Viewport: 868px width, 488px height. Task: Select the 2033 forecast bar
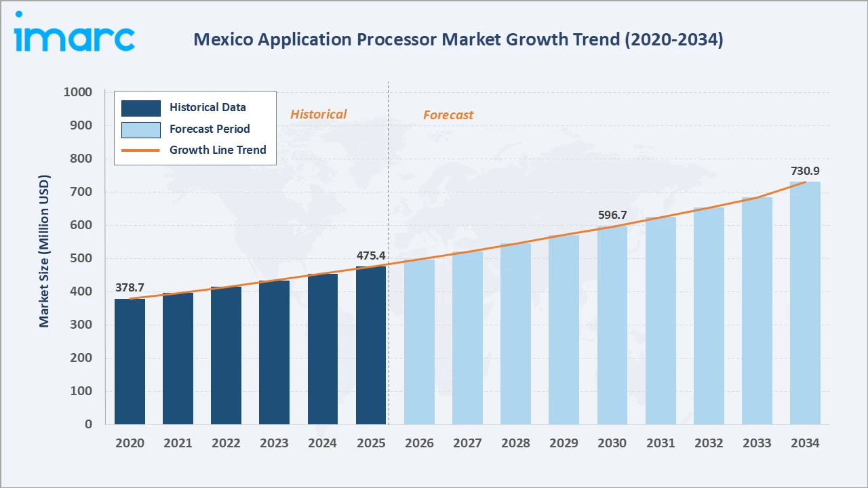click(x=757, y=311)
